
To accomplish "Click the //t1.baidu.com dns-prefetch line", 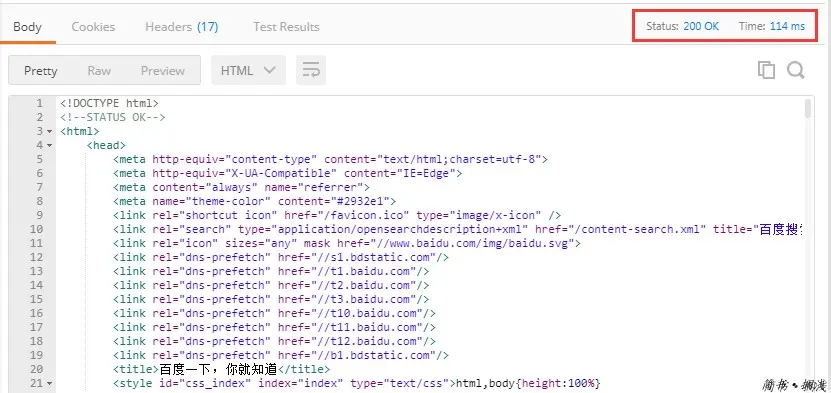I will (271, 271).
